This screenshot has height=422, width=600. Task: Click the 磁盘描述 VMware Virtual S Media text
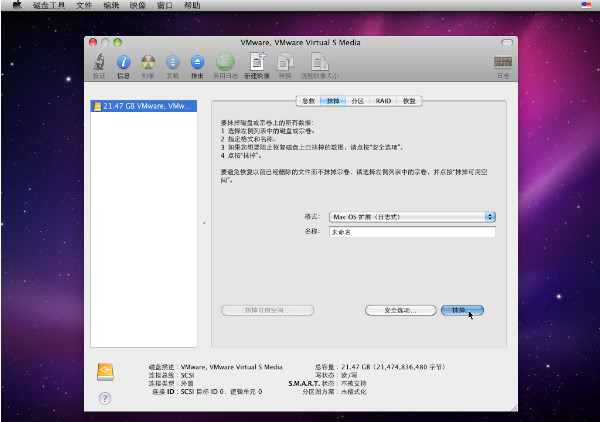click(215, 367)
